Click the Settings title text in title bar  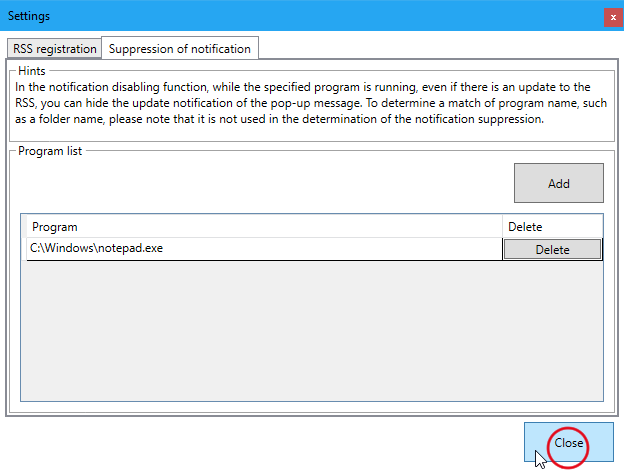(29, 17)
